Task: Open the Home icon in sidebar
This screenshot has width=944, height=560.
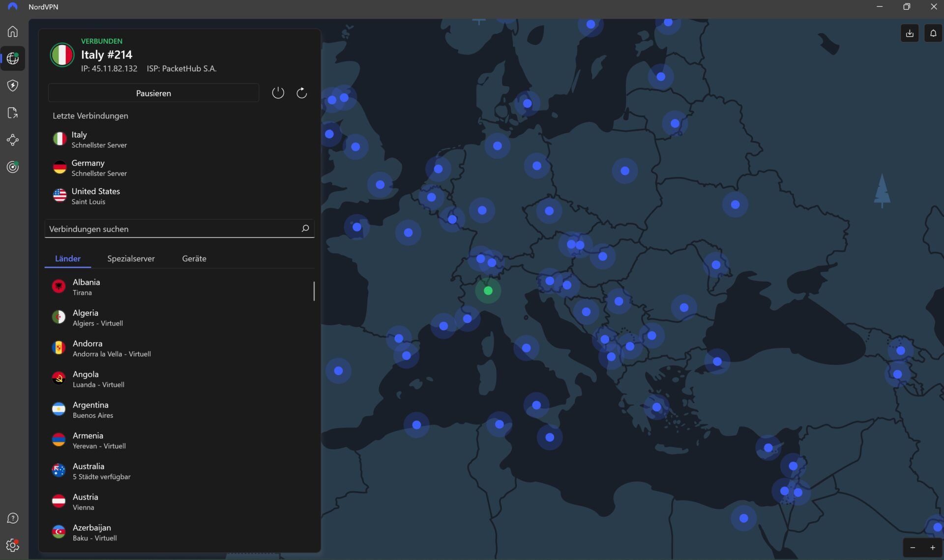Action: 13,31
